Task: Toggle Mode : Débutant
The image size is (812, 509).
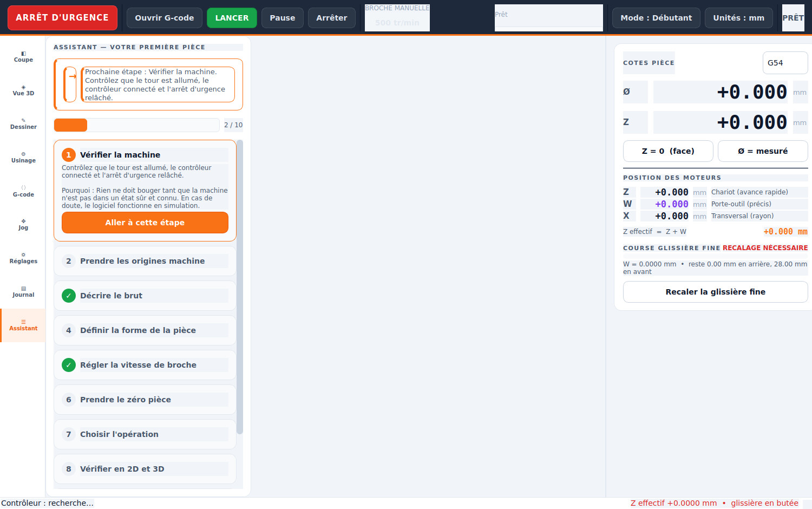Action: point(656,18)
